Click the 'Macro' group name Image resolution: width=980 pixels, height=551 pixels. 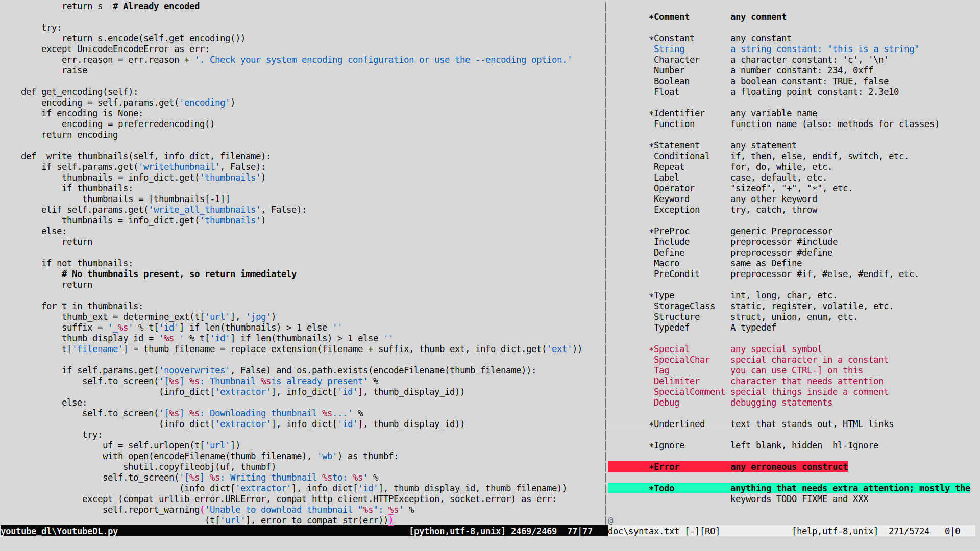[667, 263]
